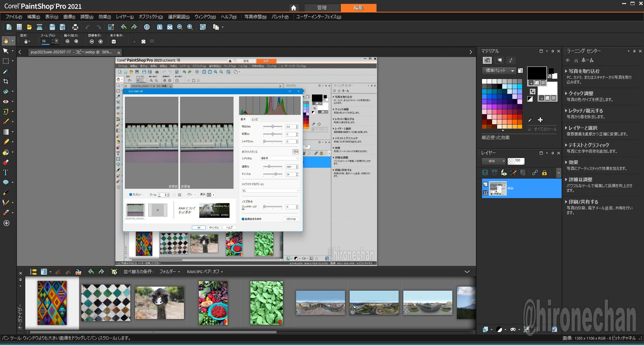
Task: Toggle organizer pin button
Action: coord(20,280)
